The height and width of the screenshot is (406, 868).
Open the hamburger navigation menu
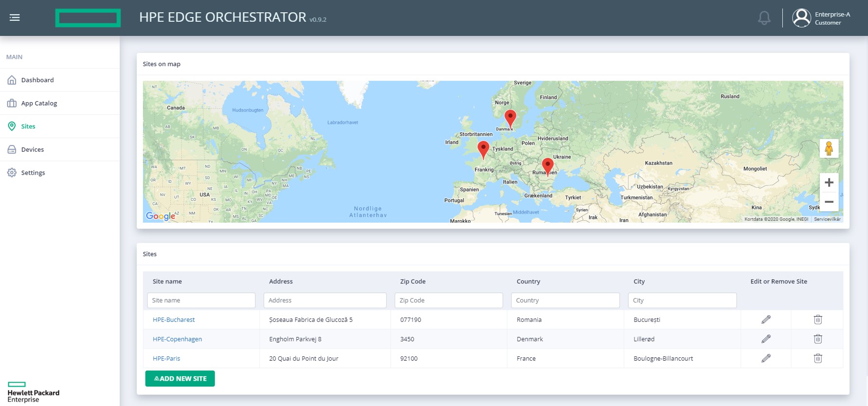15,18
